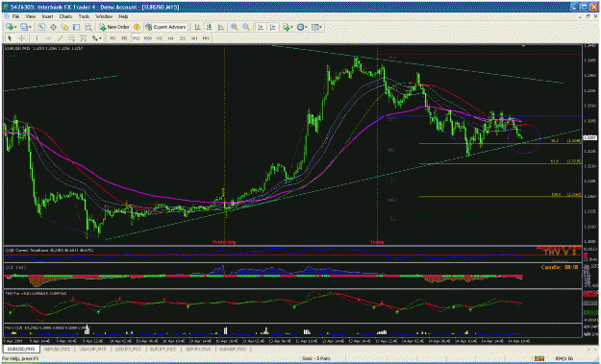Click the New Order button
The height and width of the screenshot is (364, 601).
tap(114, 27)
